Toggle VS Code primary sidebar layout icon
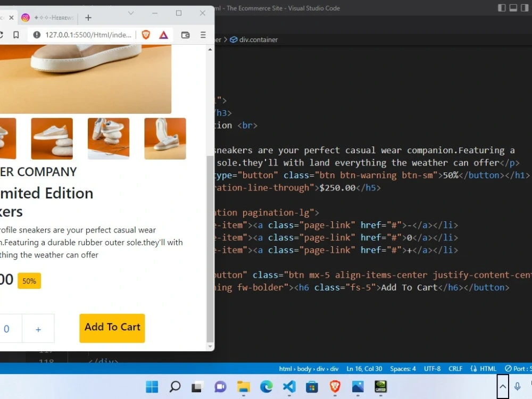The height and width of the screenshot is (399, 532). coord(502,8)
